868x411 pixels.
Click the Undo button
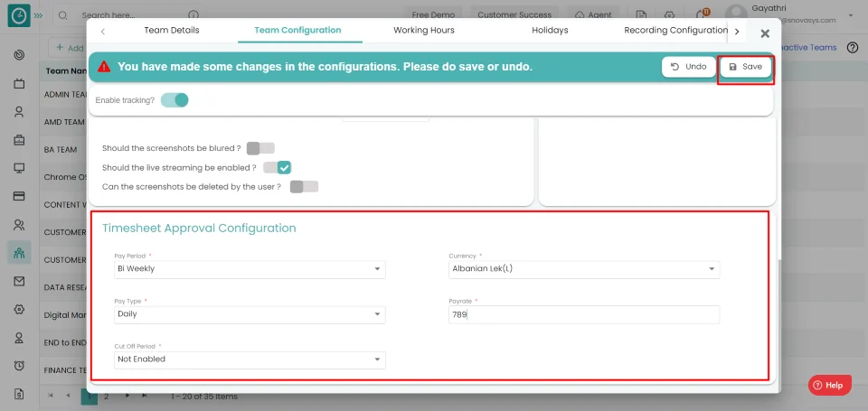[689, 67]
